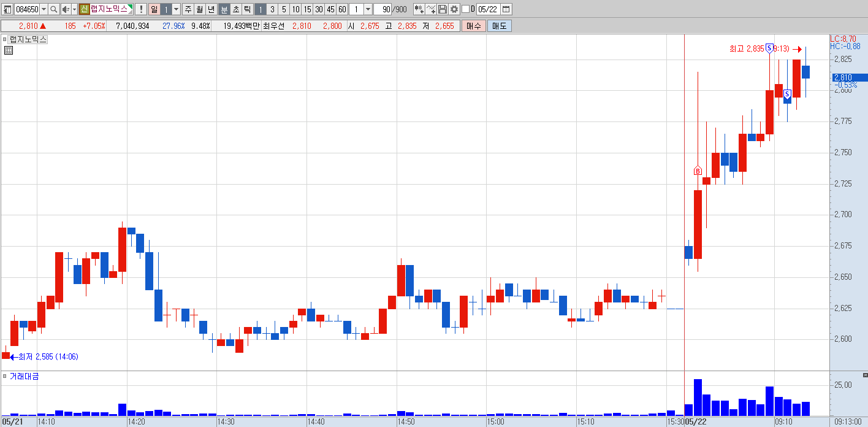The image size is (868, 427).
Task: Click the stock search magnifier icon
Action: [x=53, y=9]
